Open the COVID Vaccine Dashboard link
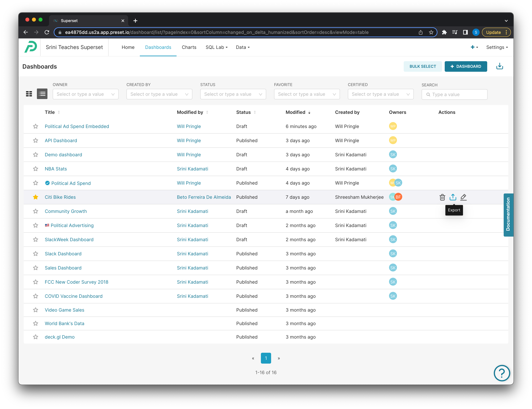The image size is (532, 409). pos(74,296)
